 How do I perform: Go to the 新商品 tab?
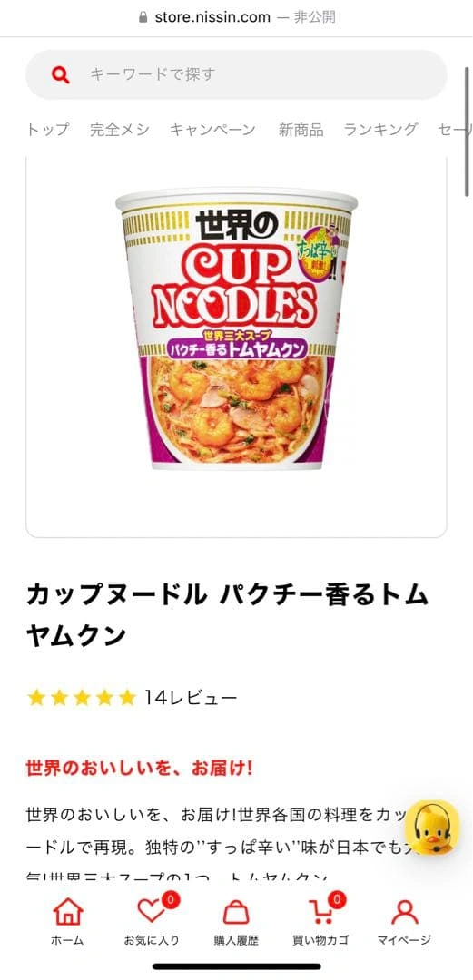coord(301,130)
